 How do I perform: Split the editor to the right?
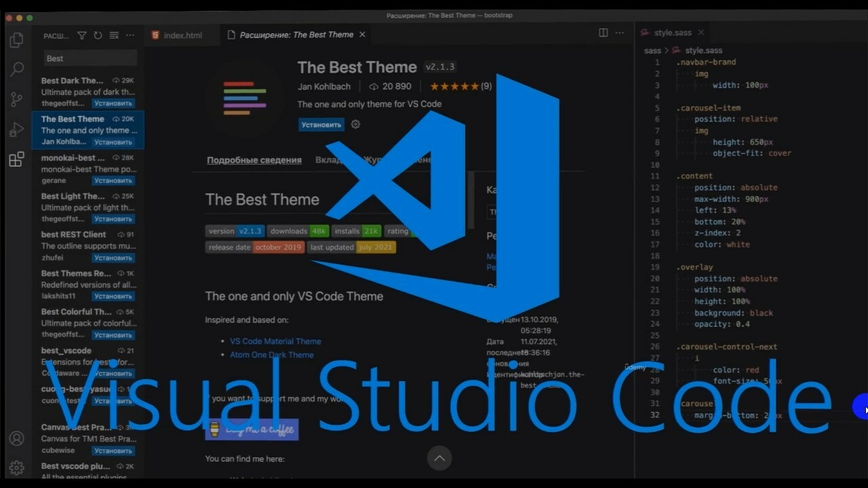point(603,33)
